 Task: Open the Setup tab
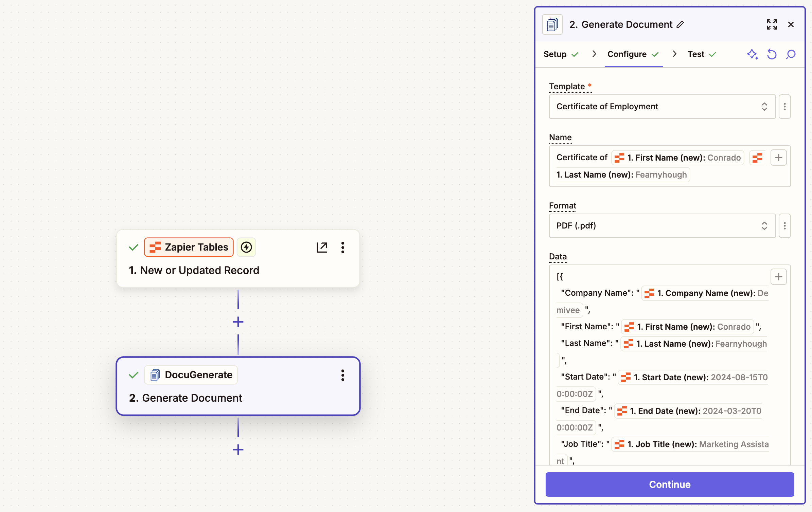coord(561,54)
